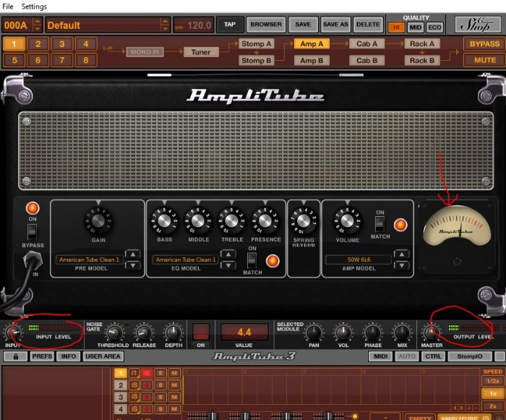506x420 pixels.
Task: Click the PRESENCE knob
Action: 265,220
